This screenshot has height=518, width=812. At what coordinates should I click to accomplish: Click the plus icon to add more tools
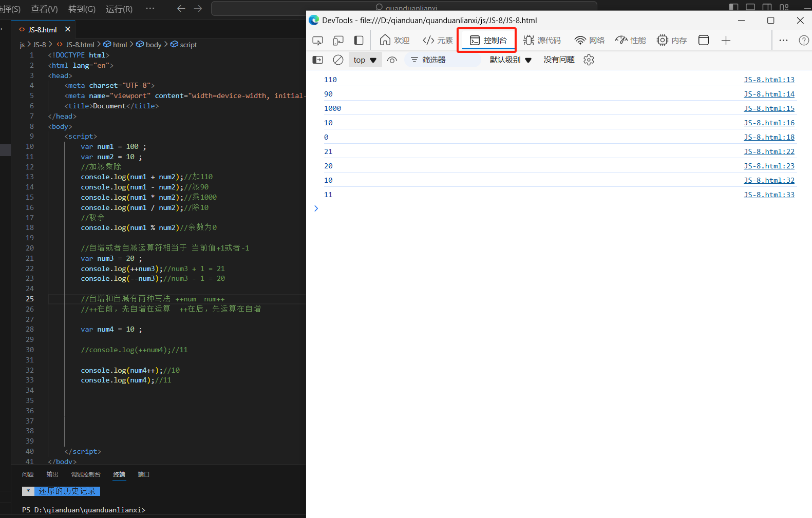pos(726,41)
